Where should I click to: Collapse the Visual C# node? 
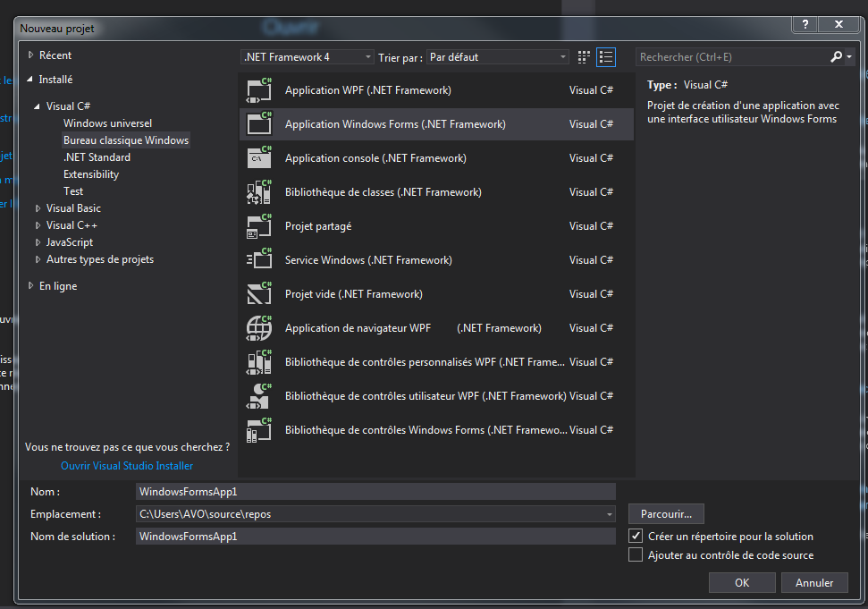pos(37,106)
